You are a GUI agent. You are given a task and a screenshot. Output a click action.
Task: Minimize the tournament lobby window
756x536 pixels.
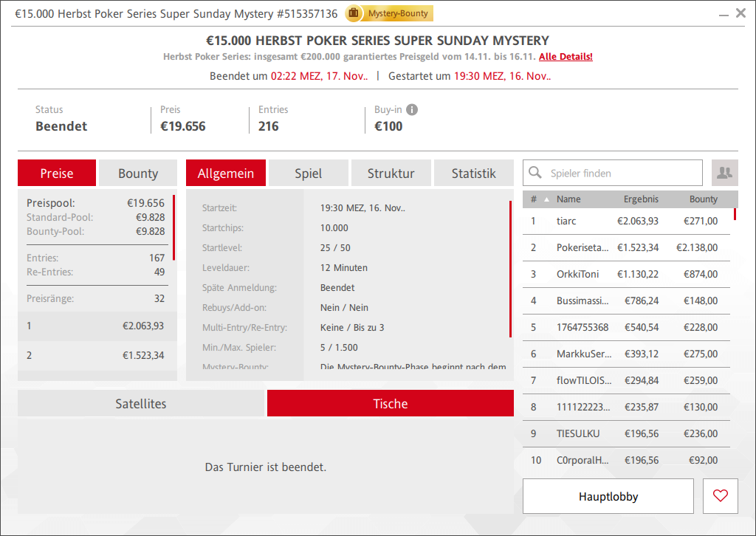click(723, 13)
